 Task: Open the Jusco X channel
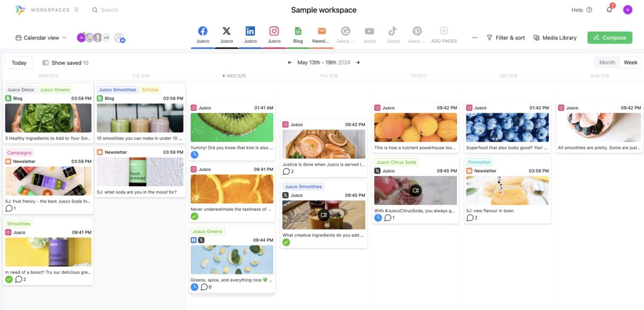click(x=226, y=32)
